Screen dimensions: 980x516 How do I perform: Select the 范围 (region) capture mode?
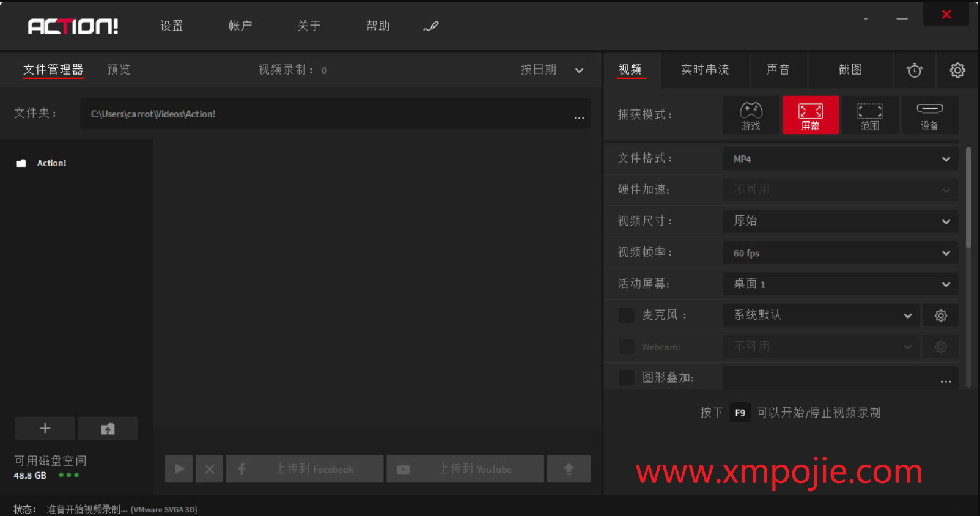870,115
